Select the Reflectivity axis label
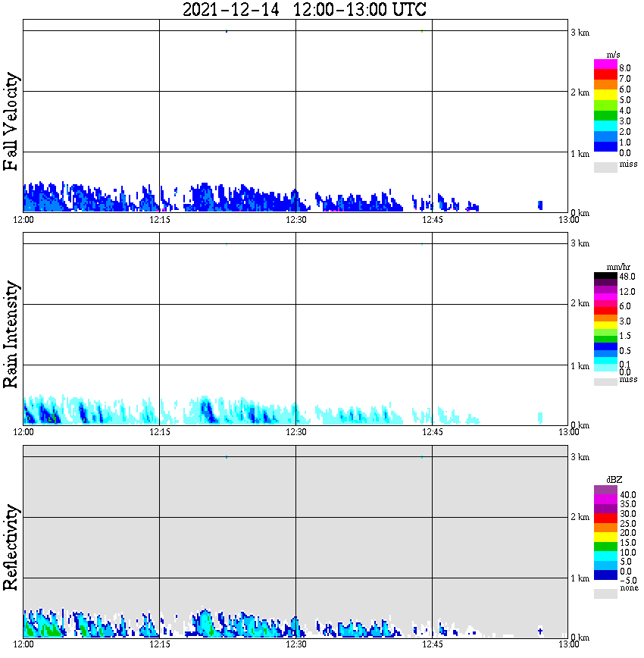The image size is (644, 658). (11, 547)
